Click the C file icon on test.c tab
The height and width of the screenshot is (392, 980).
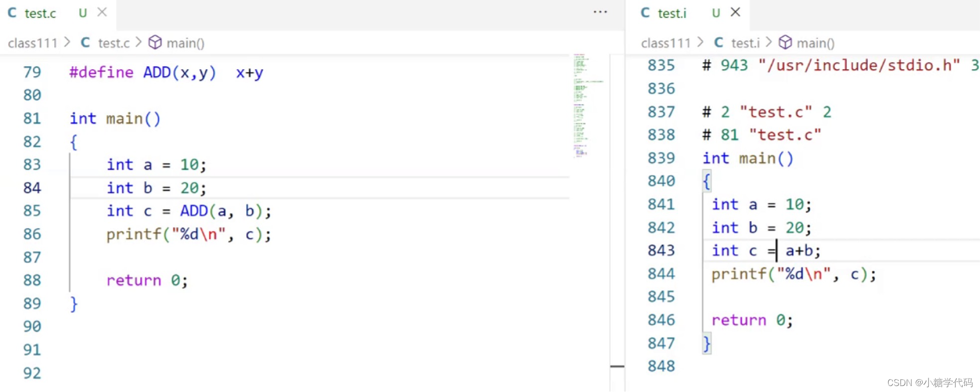(12, 13)
